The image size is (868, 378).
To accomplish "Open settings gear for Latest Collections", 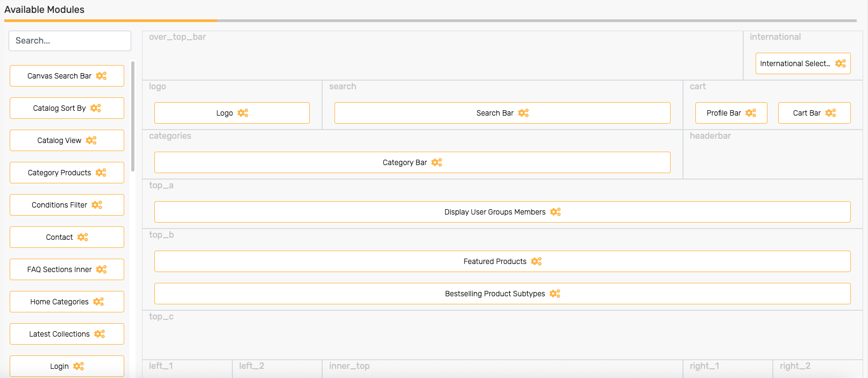I will pos(99,334).
